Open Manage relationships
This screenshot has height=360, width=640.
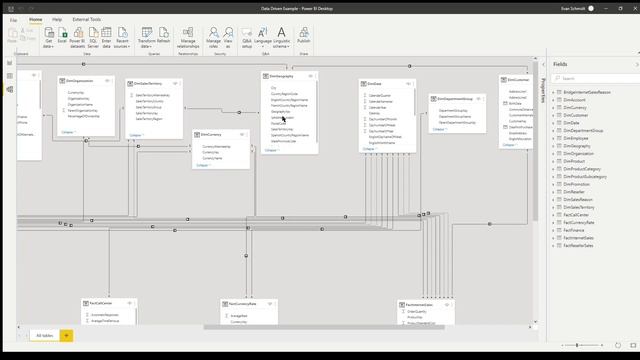pos(188,38)
